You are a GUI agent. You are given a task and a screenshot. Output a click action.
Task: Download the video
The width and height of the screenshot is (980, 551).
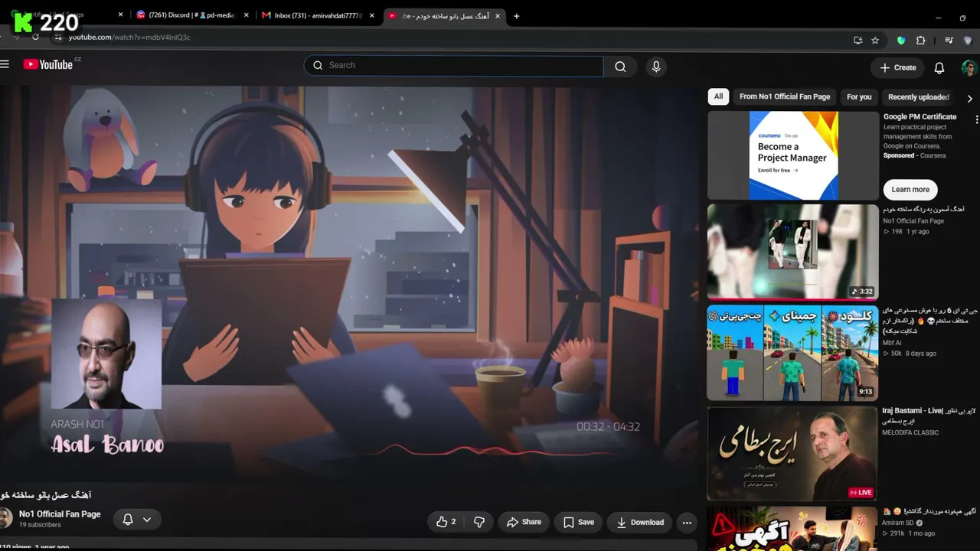tap(639, 522)
